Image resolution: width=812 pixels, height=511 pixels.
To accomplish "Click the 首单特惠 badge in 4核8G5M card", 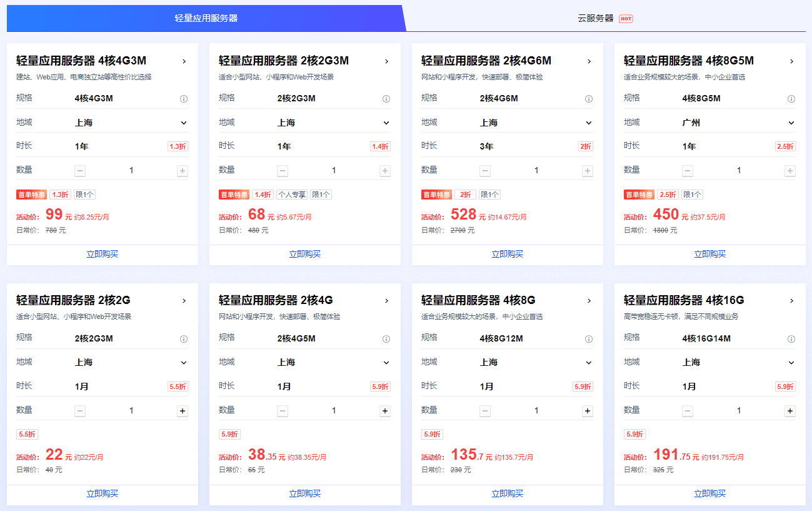I will point(639,195).
